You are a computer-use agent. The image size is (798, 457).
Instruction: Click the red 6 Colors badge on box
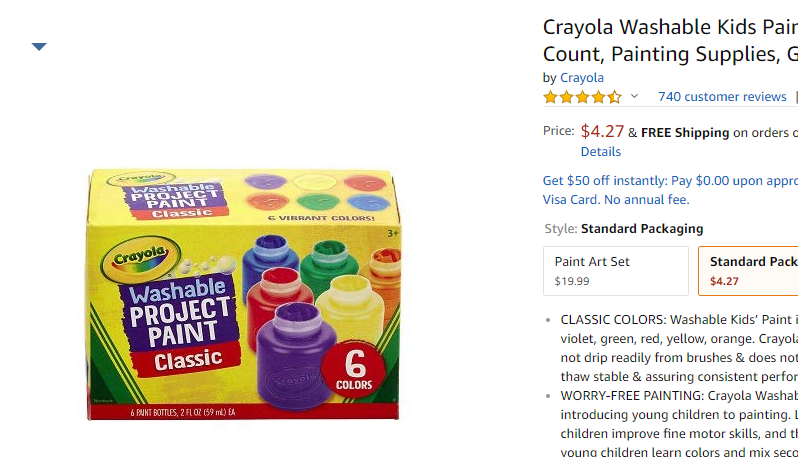tap(354, 370)
